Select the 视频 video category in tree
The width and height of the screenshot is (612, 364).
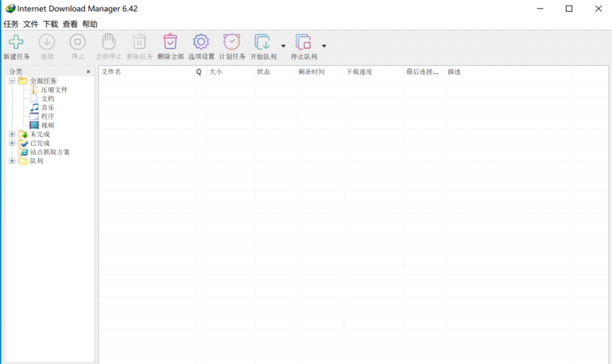(47, 125)
